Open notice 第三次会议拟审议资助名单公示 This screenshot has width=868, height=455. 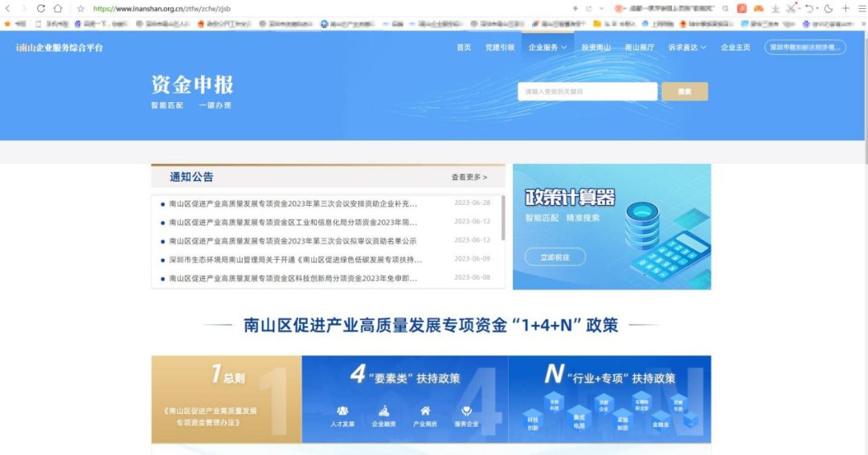pyautogui.click(x=293, y=241)
